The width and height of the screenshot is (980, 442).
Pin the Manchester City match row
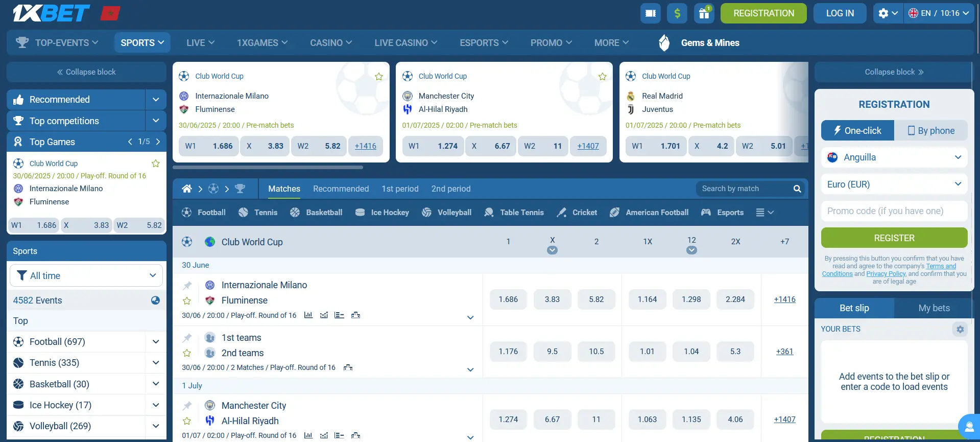click(x=187, y=406)
